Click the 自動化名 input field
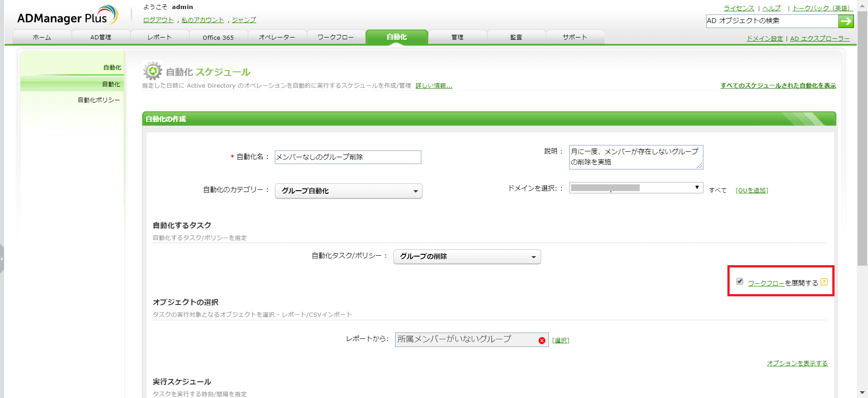The height and width of the screenshot is (398, 868). [348, 157]
